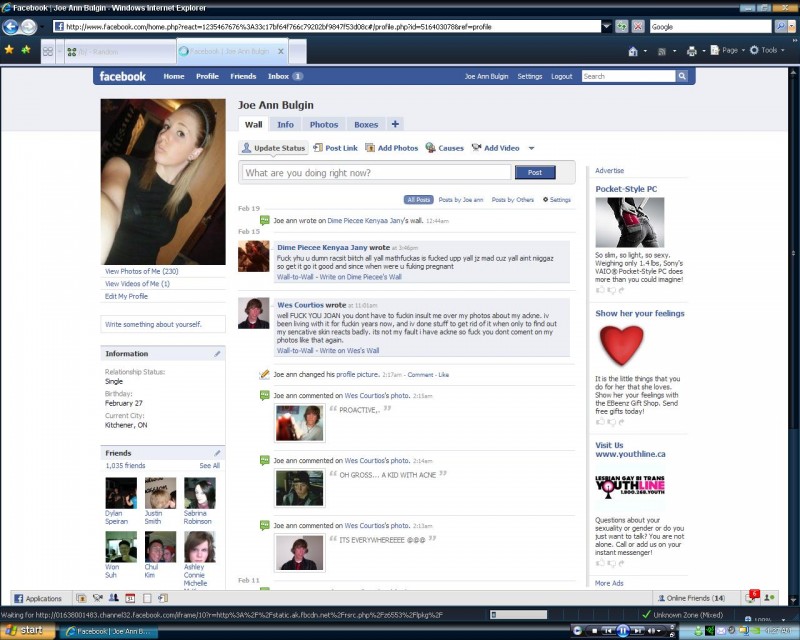Viewport: 800px width, 640px height.
Task: Expand the address bar history dropdown
Action: click(606, 27)
